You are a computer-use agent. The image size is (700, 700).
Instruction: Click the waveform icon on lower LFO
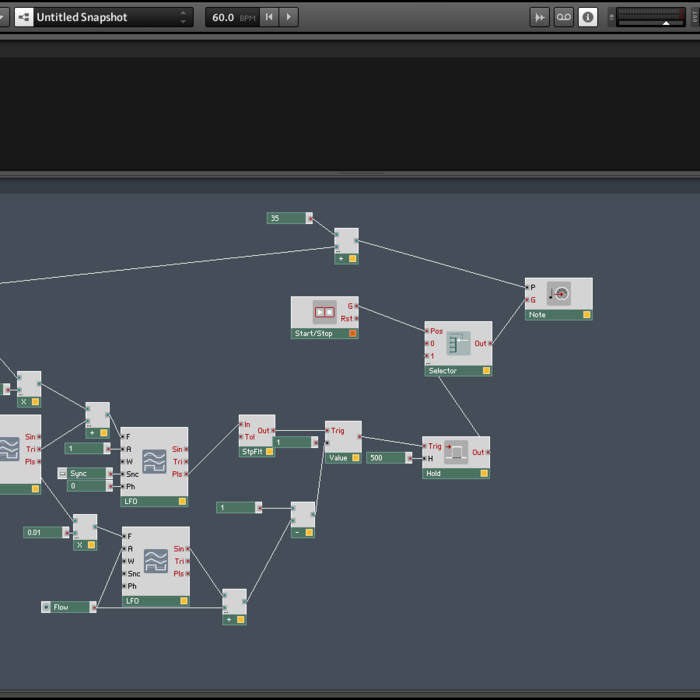155,560
